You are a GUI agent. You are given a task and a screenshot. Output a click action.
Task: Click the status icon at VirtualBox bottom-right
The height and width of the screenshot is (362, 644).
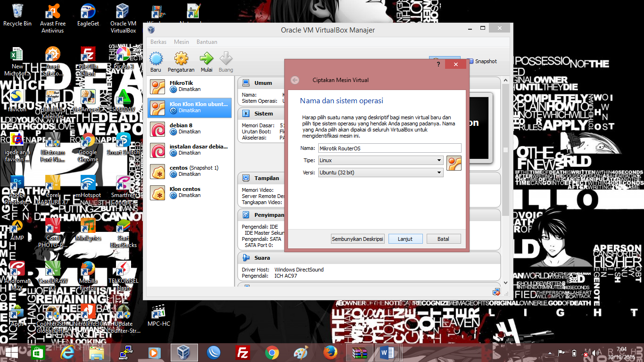tap(496, 292)
